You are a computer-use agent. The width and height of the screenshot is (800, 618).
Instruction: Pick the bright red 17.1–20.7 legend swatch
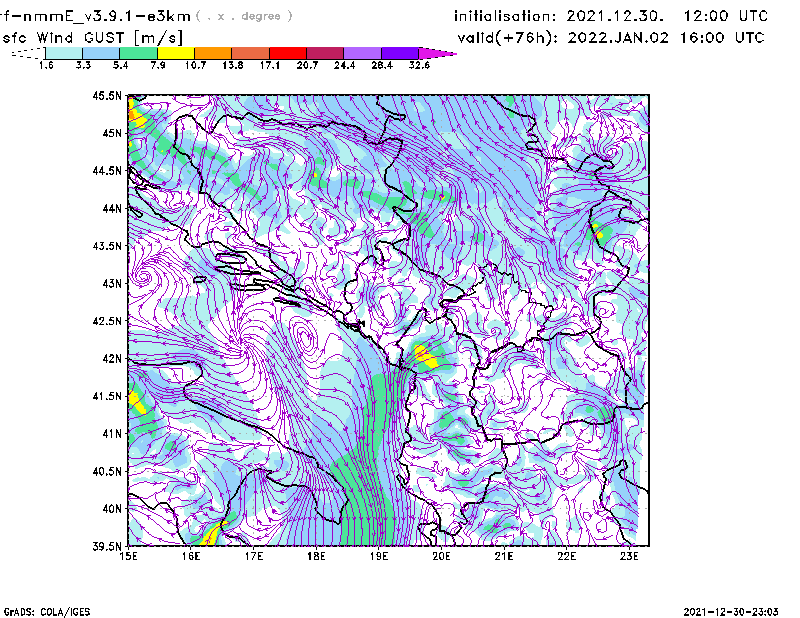coord(288,52)
